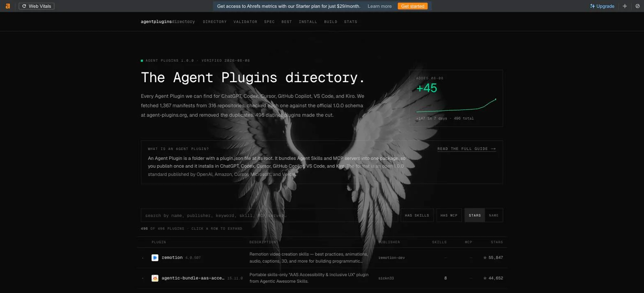644x293 pixels.
Task: Click the 55,847 stars value
Action: (496, 258)
